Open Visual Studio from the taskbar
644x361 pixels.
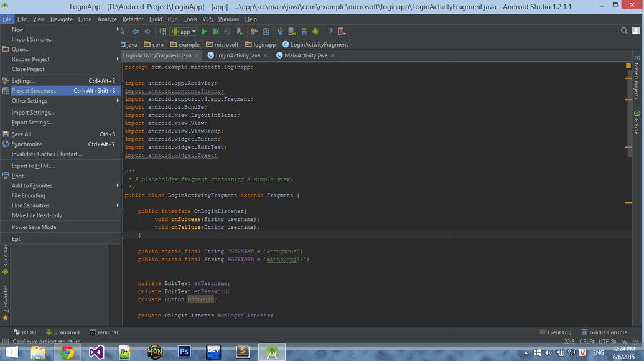96,352
